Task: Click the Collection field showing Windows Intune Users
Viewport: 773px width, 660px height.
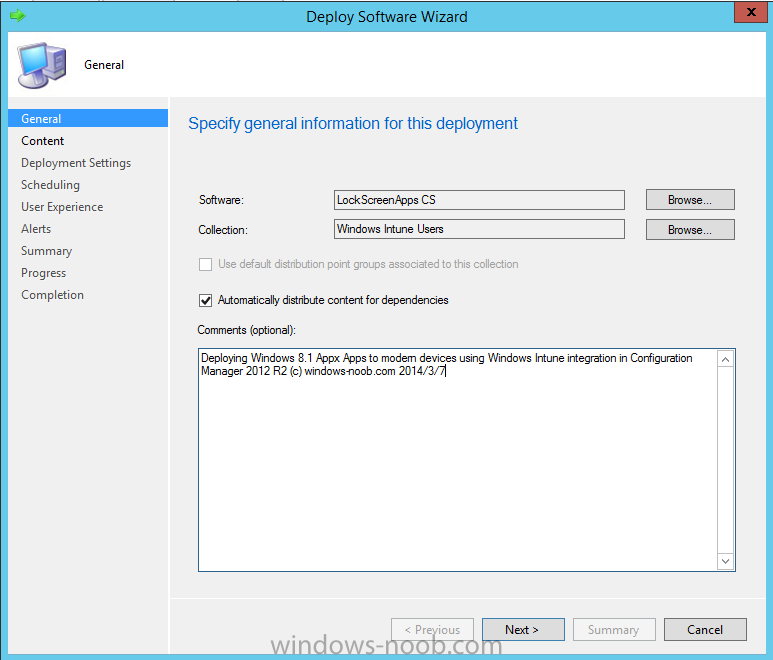Action: pyautogui.click(x=479, y=229)
